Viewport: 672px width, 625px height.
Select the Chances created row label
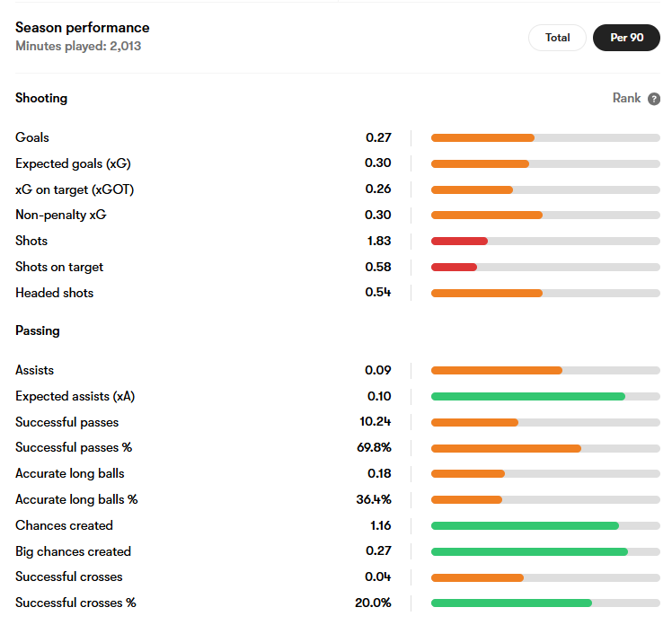click(x=65, y=525)
